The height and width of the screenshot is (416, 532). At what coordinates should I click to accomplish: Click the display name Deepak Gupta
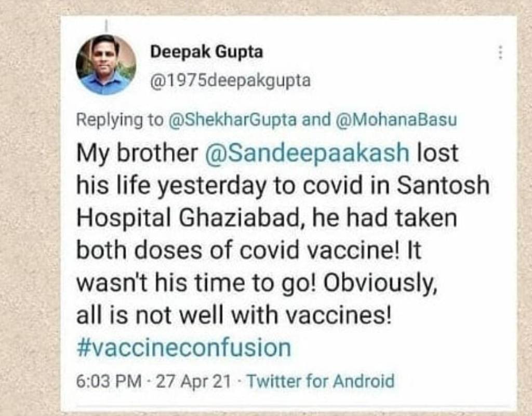pyautogui.click(x=207, y=52)
